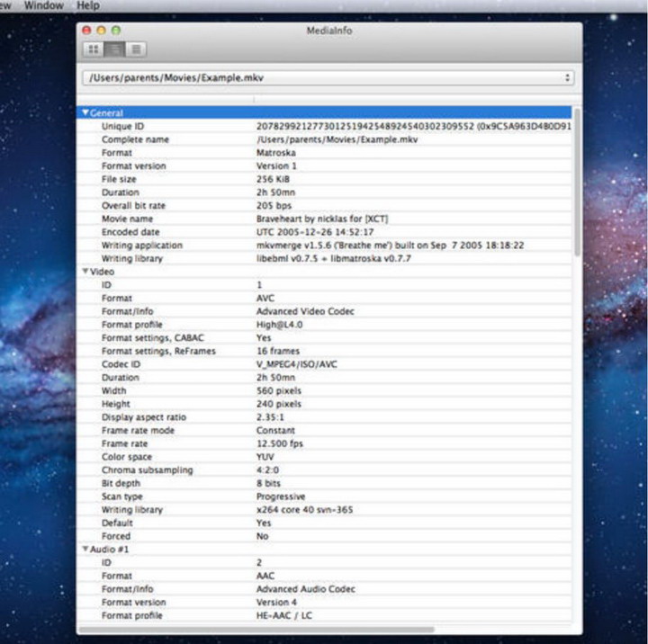Viewport: 648px width, 644px height.
Task: Collapse the General section triangle
Action: [x=85, y=113]
